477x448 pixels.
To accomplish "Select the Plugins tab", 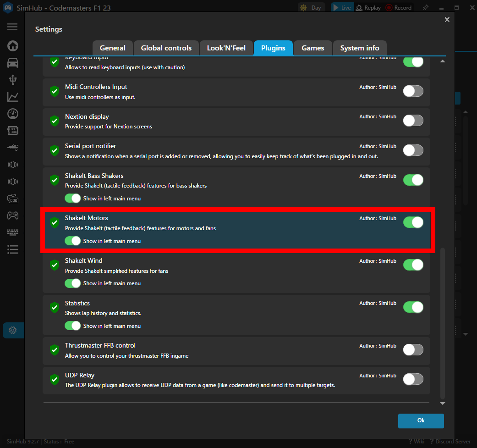I will 273,48.
